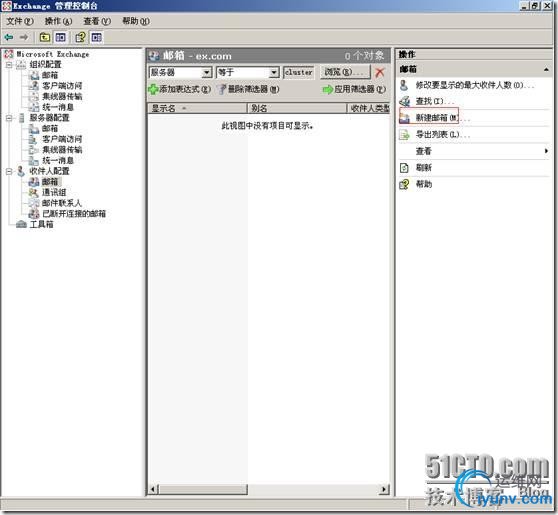
Task: Select 集线器传输 under 服务器配置
Action: coord(62,150)
